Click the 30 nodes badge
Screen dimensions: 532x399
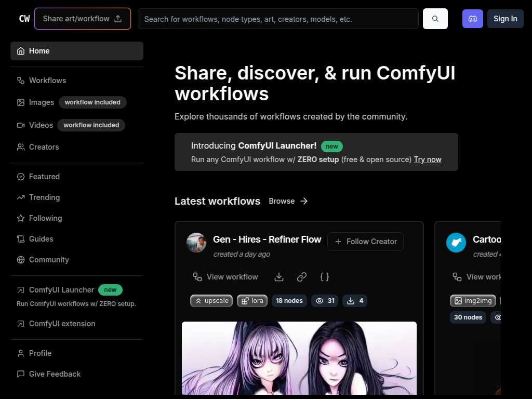468,317
